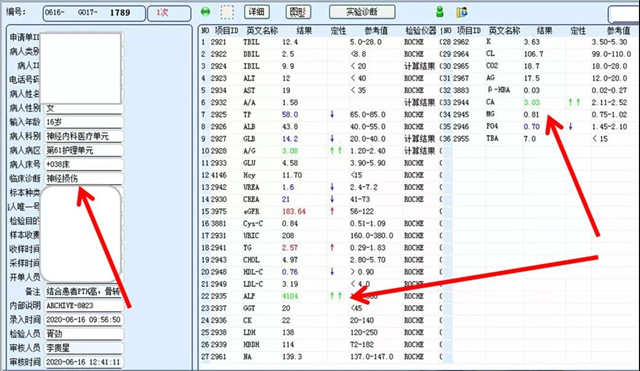Click the CHOL result 4.97
640x371 pixels.
click(290, 260)
